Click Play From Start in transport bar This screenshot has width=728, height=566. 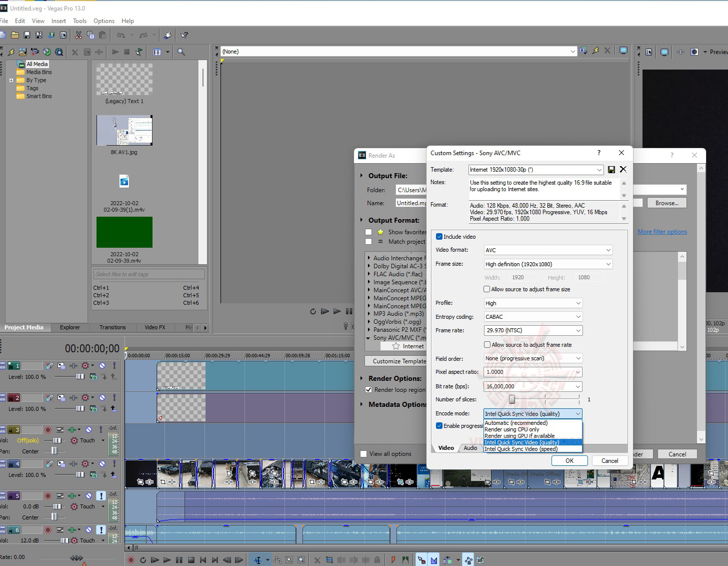155,560
